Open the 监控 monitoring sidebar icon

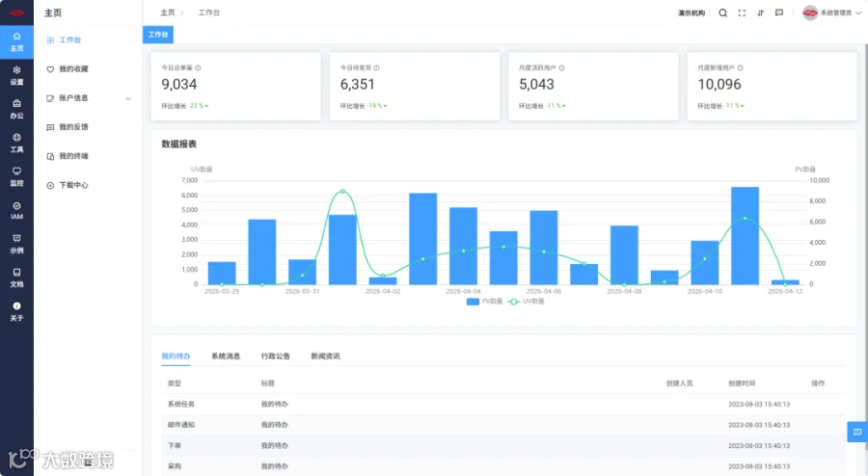pyautogui.click(x=16, y=176)
